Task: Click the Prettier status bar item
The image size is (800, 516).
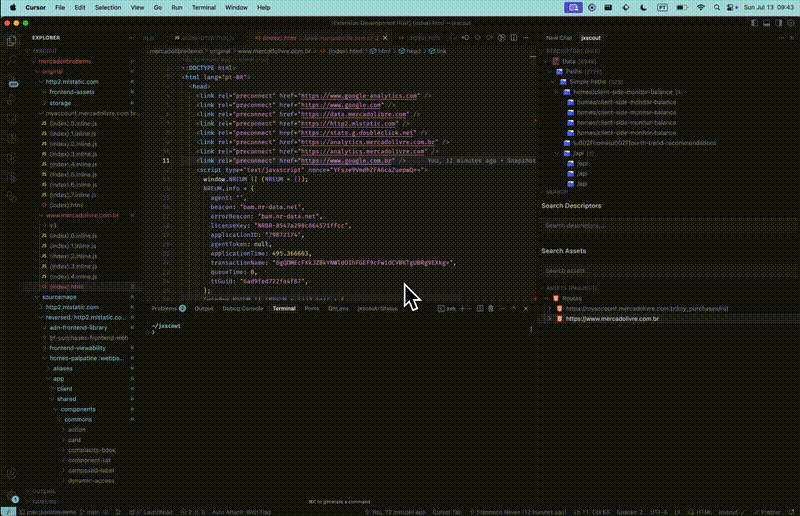Action: tap(767, 512)
